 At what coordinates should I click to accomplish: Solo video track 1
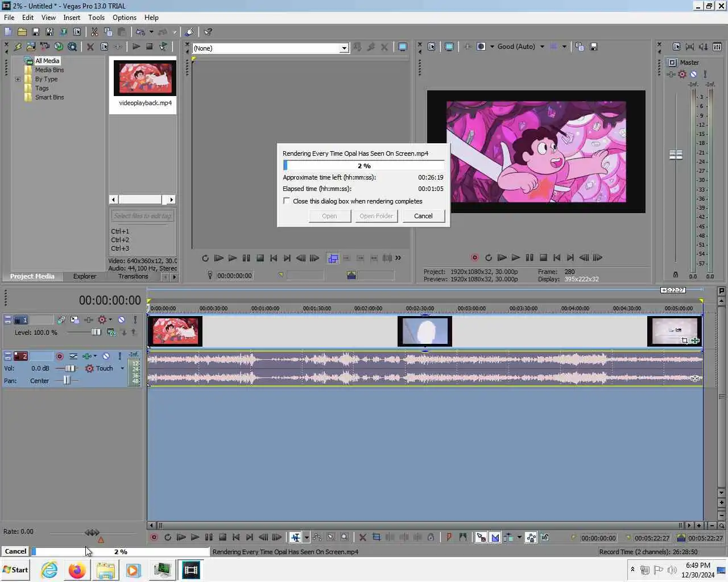(x=135, y=320)
